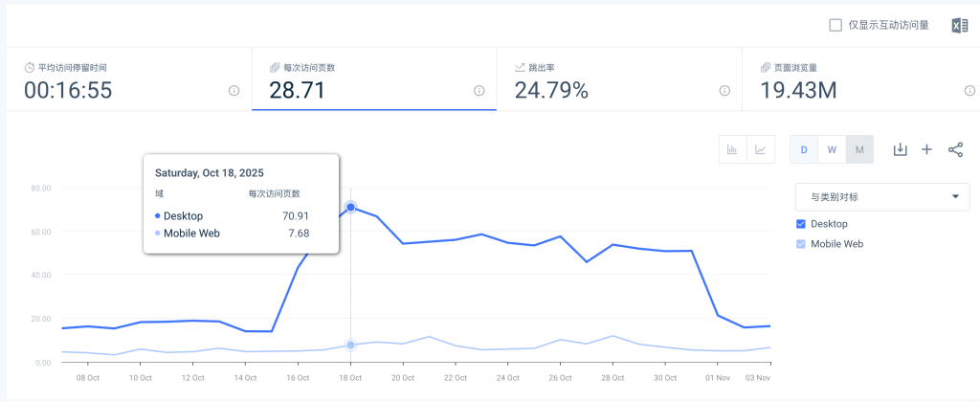
Task: Switch to bar chart view
Action: (732, 149)
